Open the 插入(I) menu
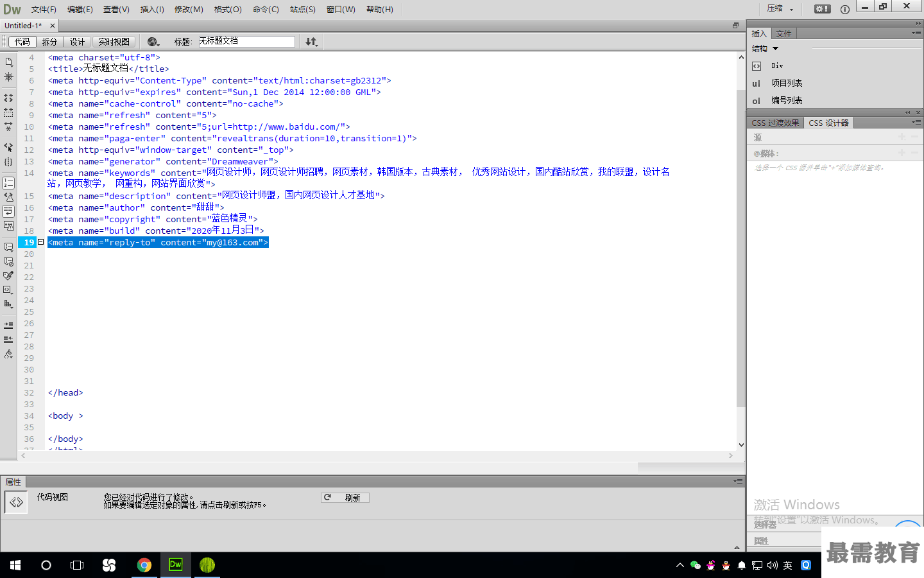924x578 pixels. click(x=152, y=10)
